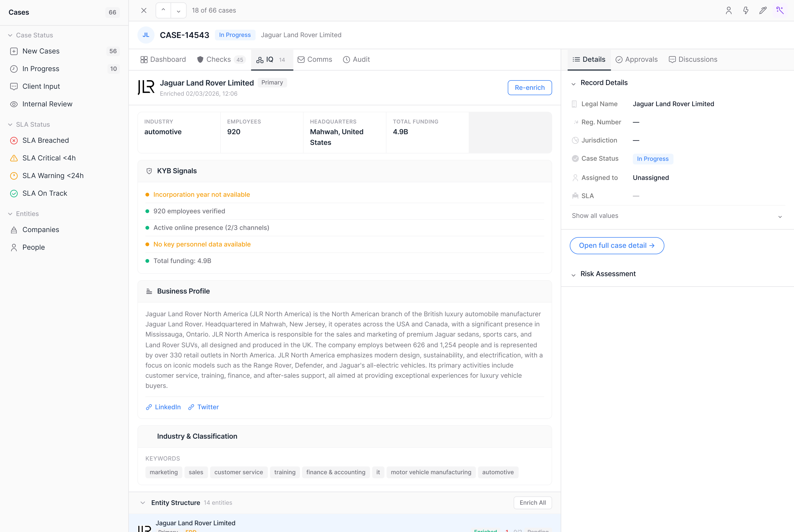Go to next case with down arrow
794x532 pixels.
click(179, 10)
